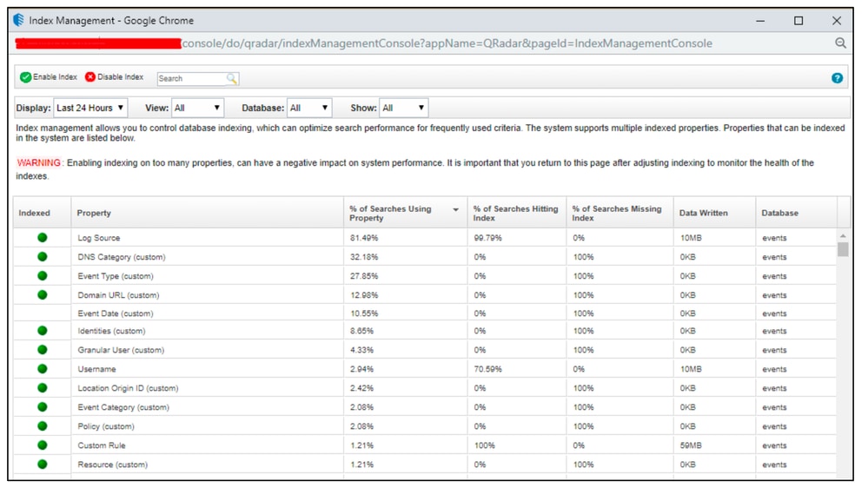This screenshot has height=488, width=868.
Task: Click the QRadar shield icon in title bar
Action: point(18,20)
